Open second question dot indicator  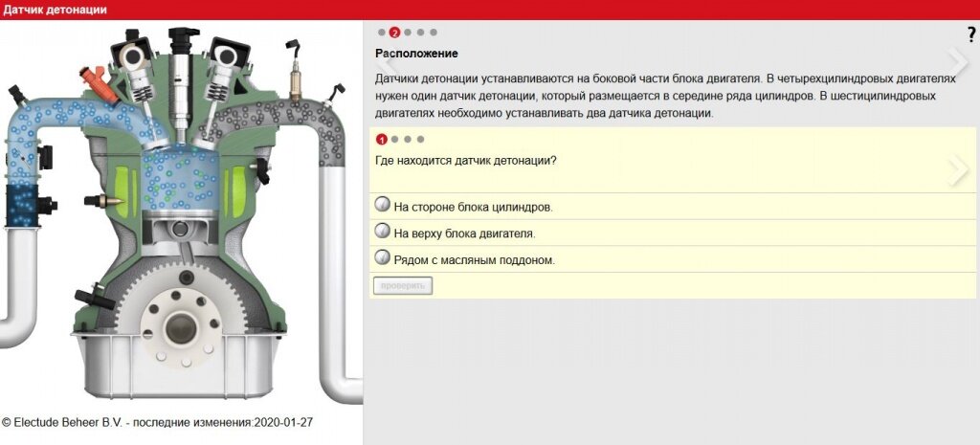click(x=394, y=140)
